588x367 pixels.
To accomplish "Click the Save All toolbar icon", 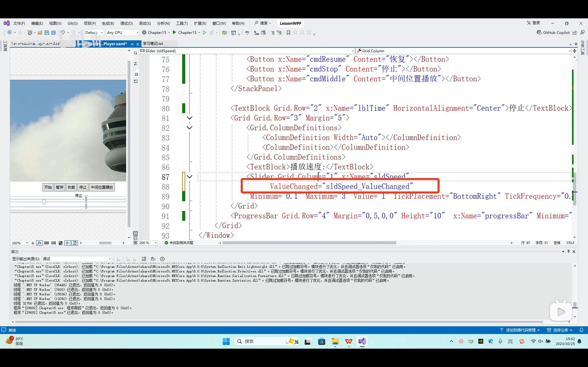I will pyautogui.click(x=53, y=33).
